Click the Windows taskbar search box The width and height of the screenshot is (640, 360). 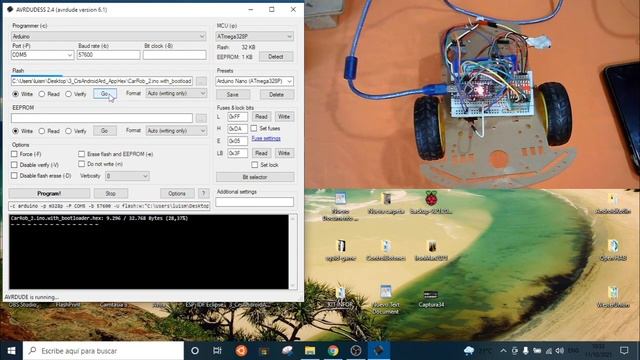point(103,351)
